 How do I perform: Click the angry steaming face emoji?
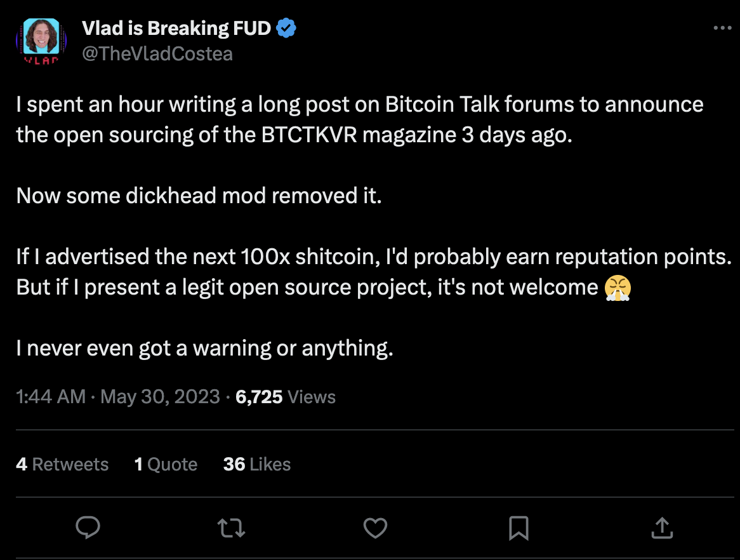coord(618,288)
